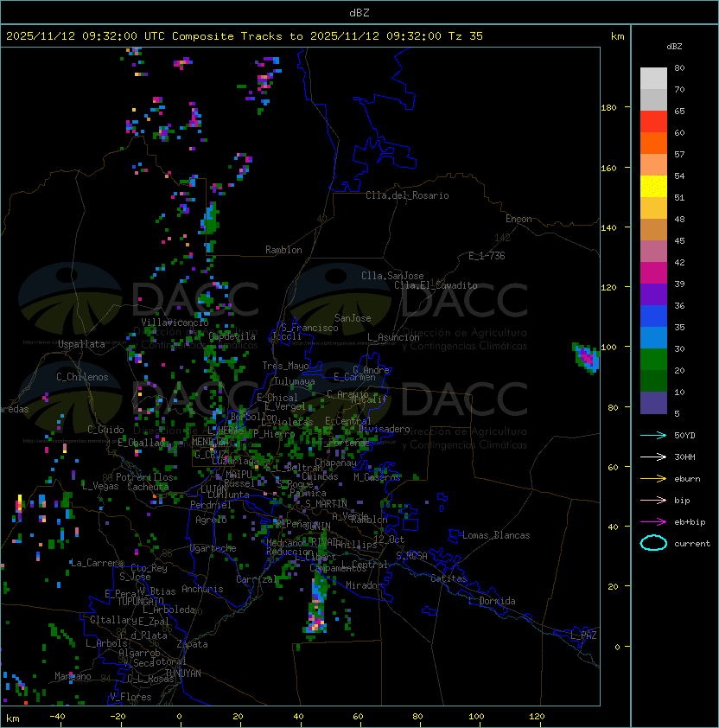Click the 'Potrerillos' map label
This screenshot has width=719, height=728.
click(144, 477)
